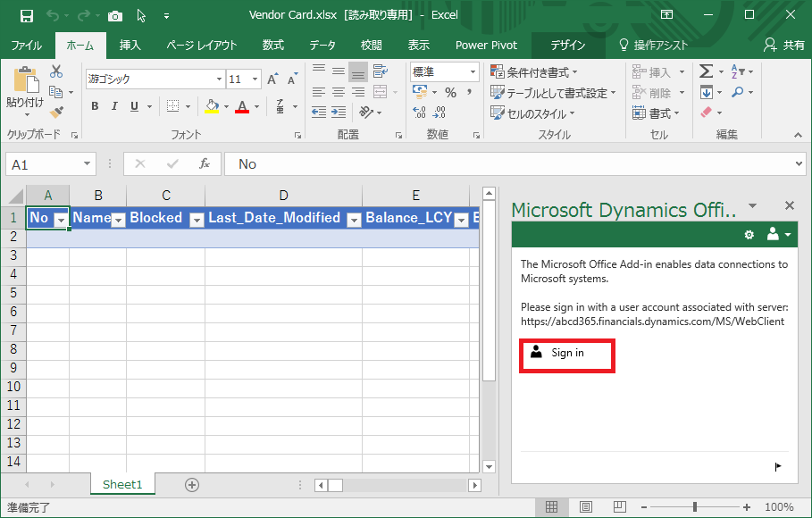The width and height of the screenshot is (812, 518).
Task: Switch to the 数式 tab
Action: (273, 46)
